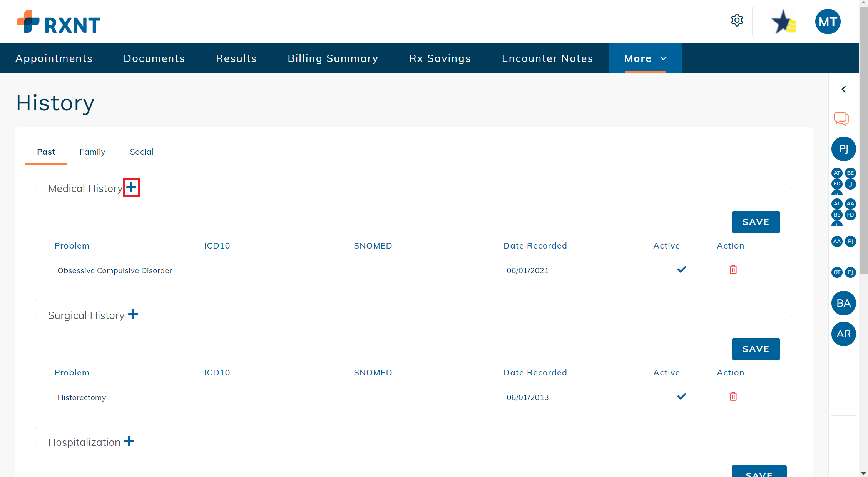This screenshot has height=477, width=868.
Task: Open the Documents section
Action: click(x=154, y=58)
